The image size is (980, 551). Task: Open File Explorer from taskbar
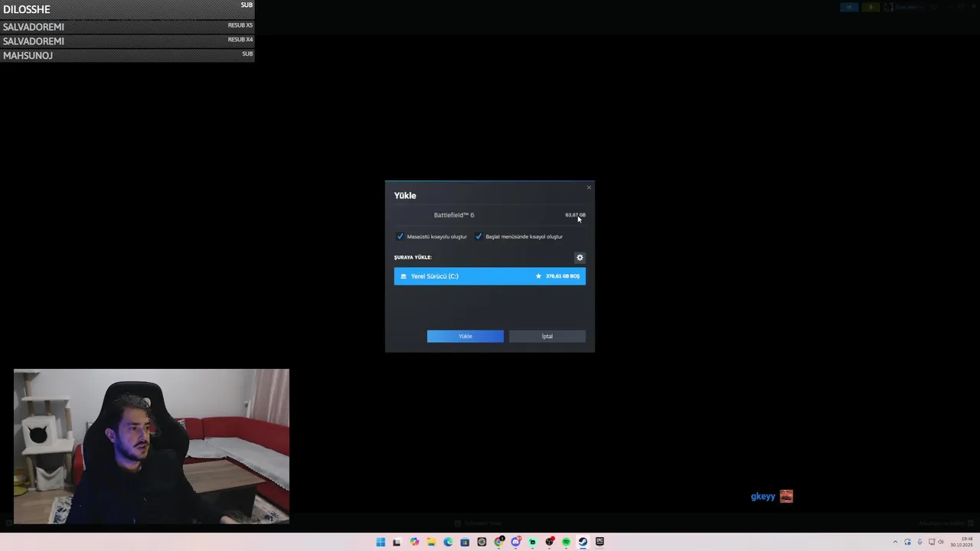(x=431, y=542)
